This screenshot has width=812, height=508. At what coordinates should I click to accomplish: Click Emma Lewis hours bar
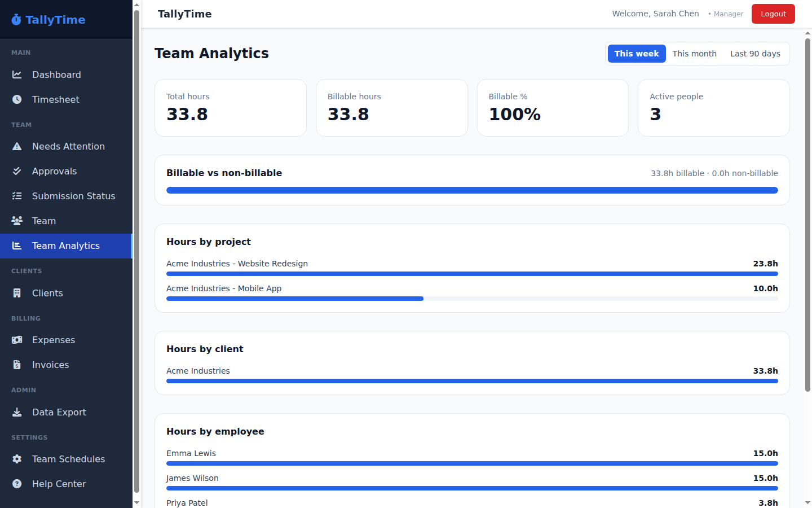(x=472, y=463)
